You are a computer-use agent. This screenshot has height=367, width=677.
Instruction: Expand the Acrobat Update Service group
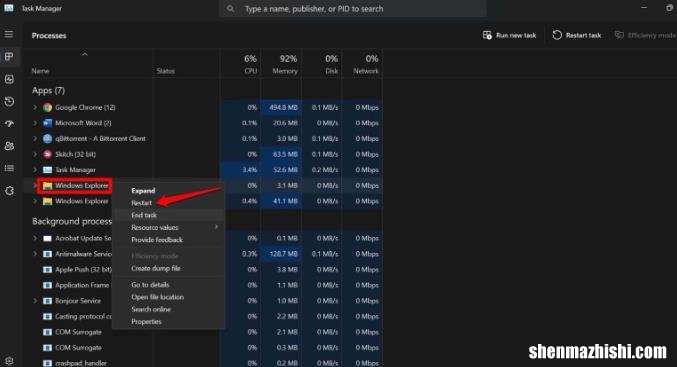pyautogui.click(x=35, y=238)
